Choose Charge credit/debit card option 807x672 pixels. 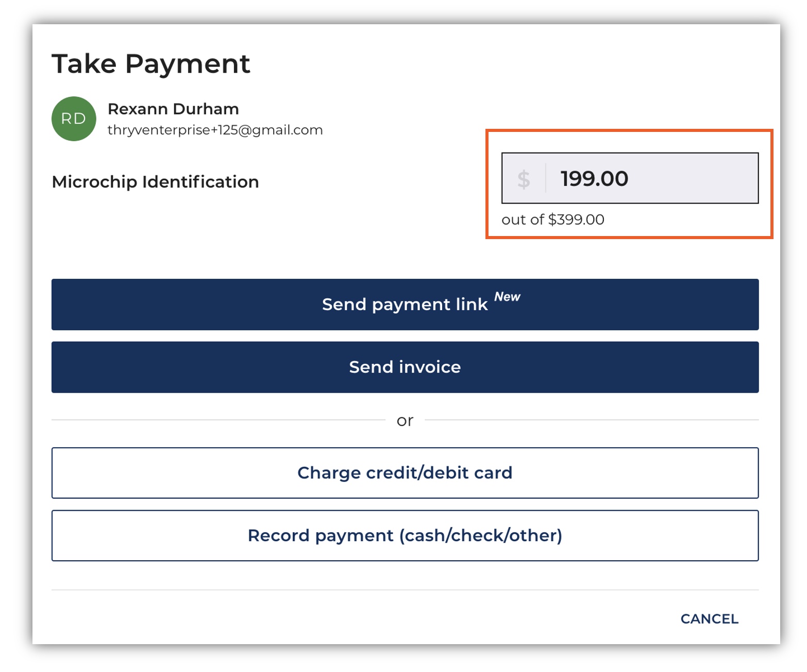point(405,473)
